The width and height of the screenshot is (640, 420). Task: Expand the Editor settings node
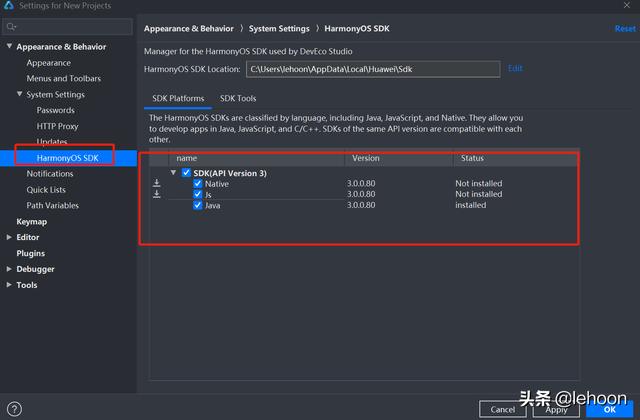pos(9,237)
